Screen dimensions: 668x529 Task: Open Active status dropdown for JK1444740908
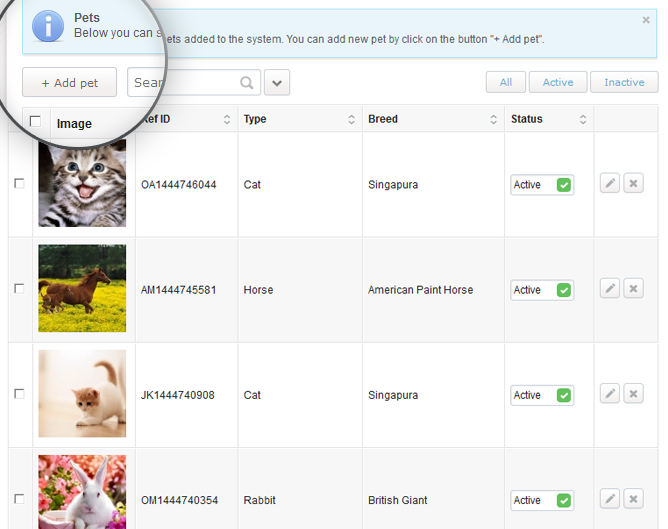pos(542,395)
